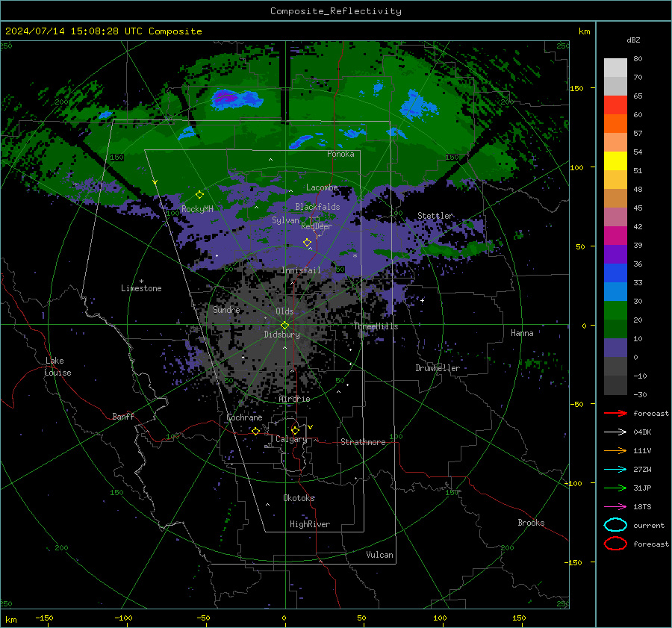
Task: Click the 'Ponoka' map label
Action: pos(340,154)
